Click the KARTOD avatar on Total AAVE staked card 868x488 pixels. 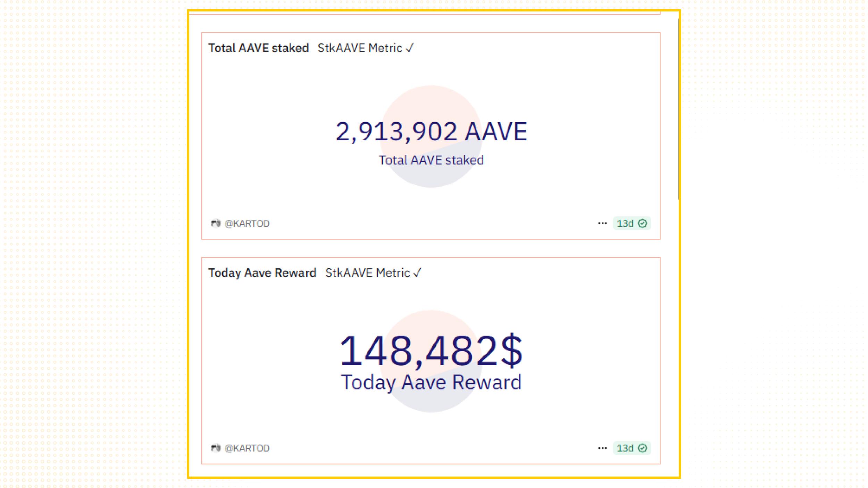pos(216,223)
